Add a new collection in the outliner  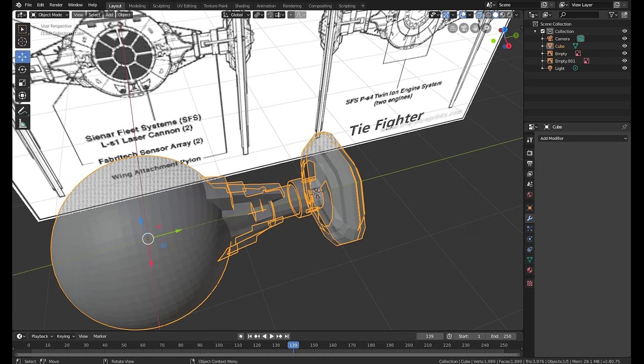coord(624,15)
